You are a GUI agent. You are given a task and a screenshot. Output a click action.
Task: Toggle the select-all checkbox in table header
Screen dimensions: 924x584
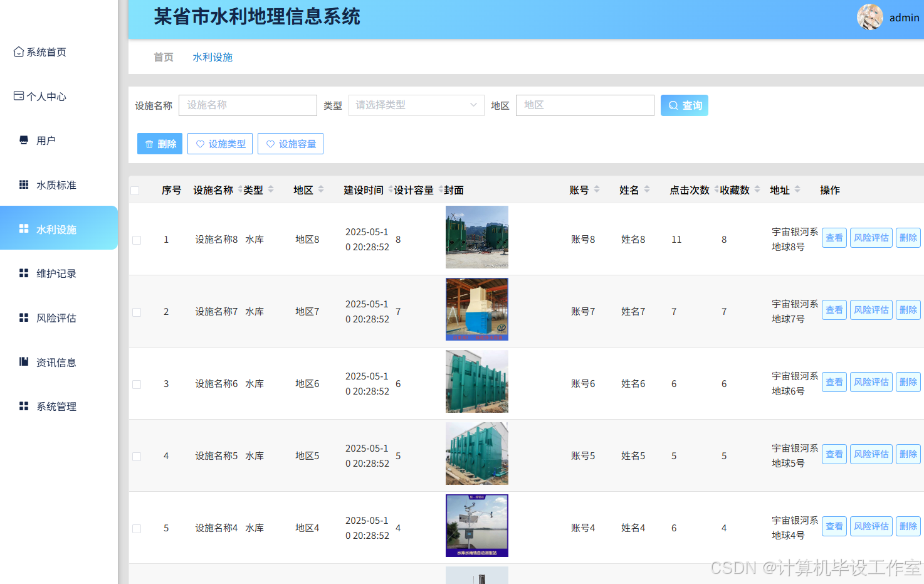[x=135, y=191]
